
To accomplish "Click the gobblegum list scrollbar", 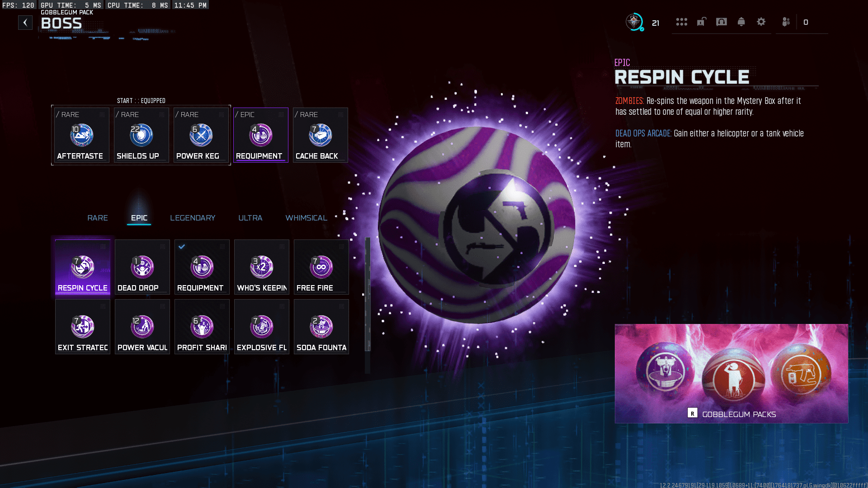I will pos(368,295).
